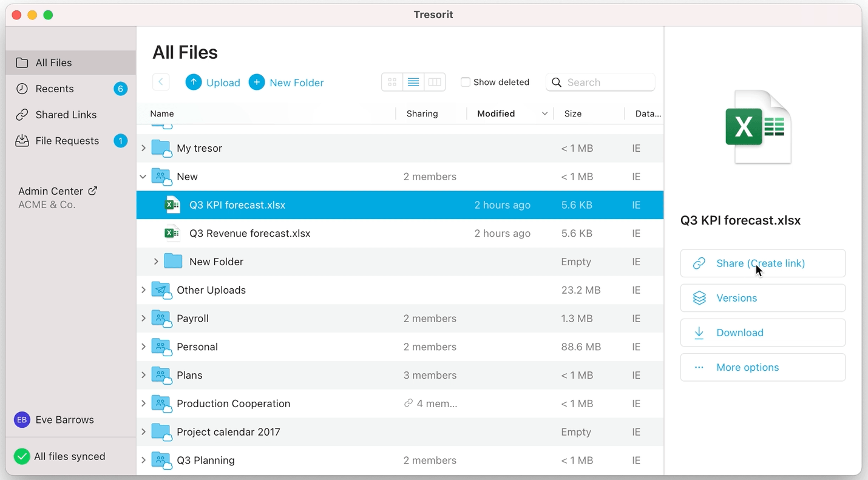The width and height of the screenshot is (868, 480).
Task: Click 2 members in New row
Action: [x=430, y=177]
